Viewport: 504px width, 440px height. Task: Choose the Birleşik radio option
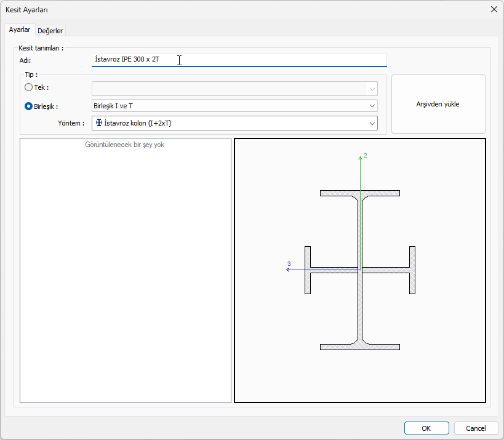(x=28, y=106)
